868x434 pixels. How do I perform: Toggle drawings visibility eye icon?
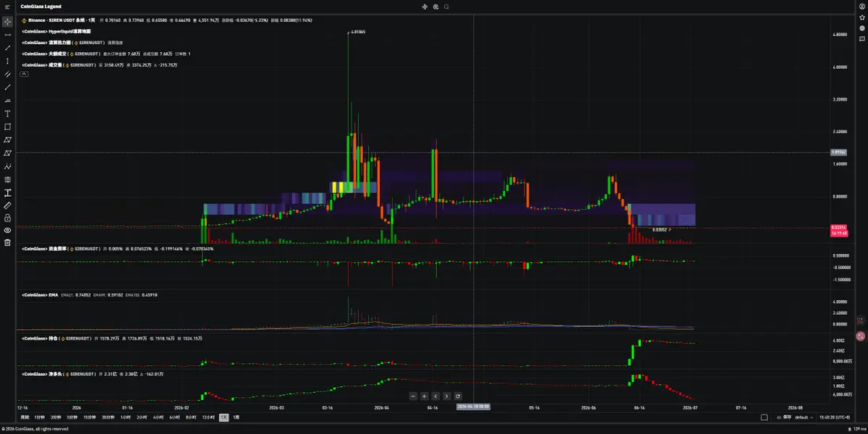click(x=7, y=229)
